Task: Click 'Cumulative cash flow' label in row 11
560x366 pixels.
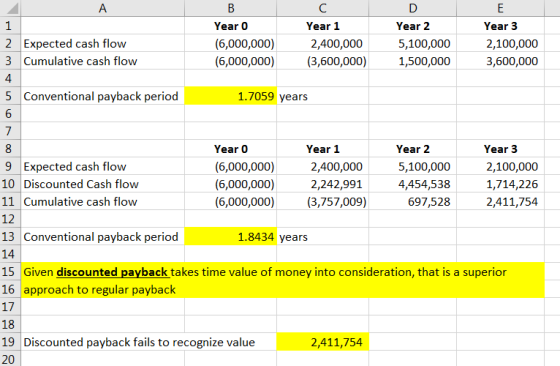Action: [80, 202]
